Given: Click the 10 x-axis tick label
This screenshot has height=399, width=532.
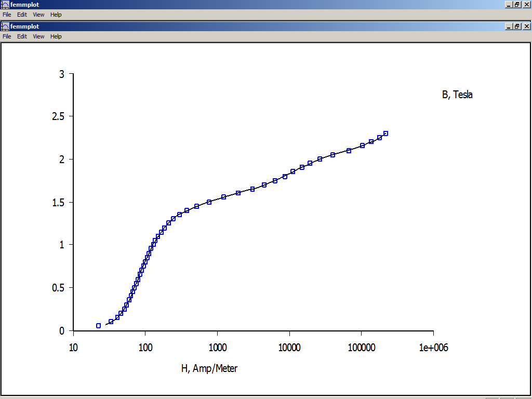Looking at the screenshot, I should [x=73, y=348].
